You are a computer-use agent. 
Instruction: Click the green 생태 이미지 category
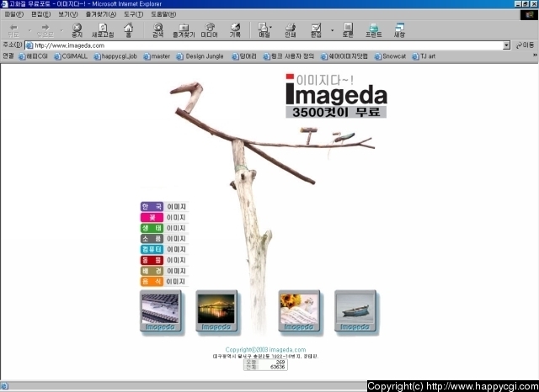pos(164,228)
